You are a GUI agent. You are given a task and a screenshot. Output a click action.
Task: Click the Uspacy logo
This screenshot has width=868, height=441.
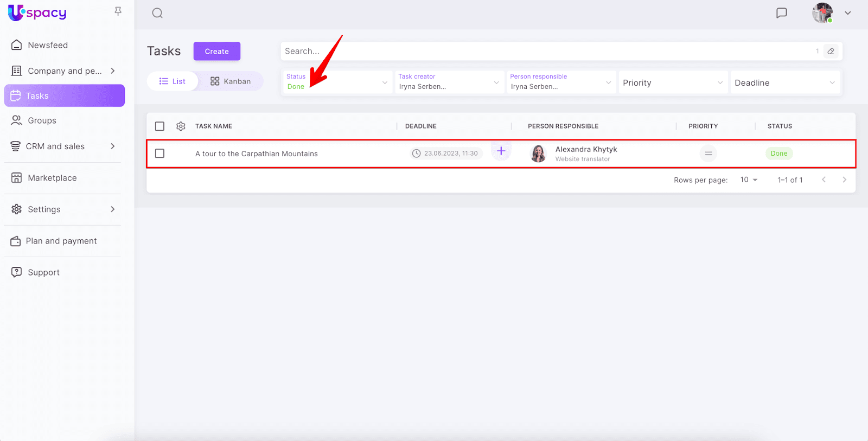coord(37,12)
